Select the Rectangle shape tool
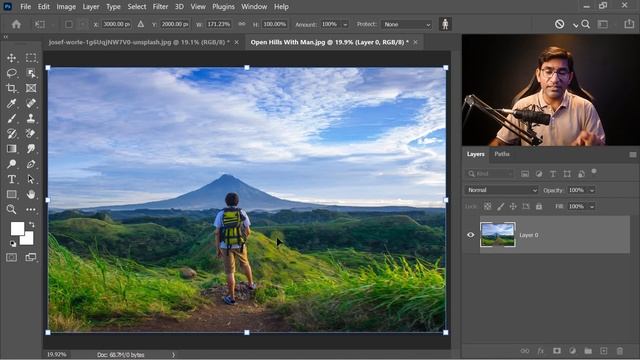The width and height of the screenshot is (640, 360). pos(11,194)
